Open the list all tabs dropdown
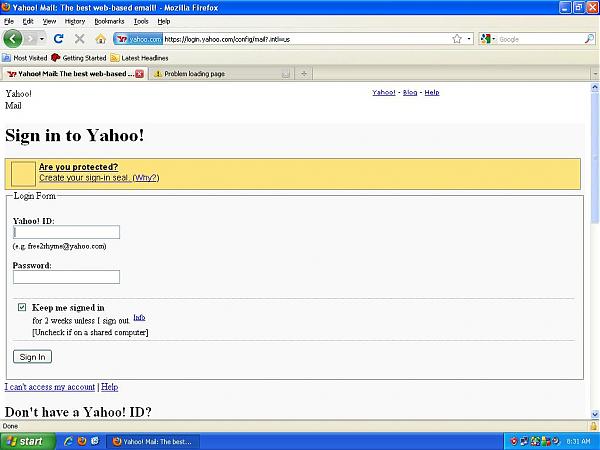600x450 pixels. pyautogui.click(x=595, y=73)
